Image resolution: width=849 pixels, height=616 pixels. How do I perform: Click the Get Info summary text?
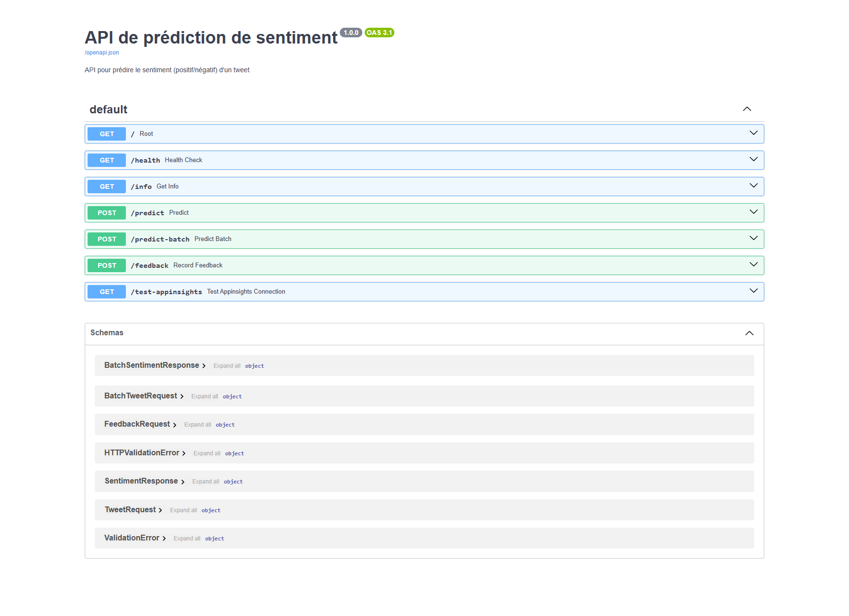click(x=168, y=187)
